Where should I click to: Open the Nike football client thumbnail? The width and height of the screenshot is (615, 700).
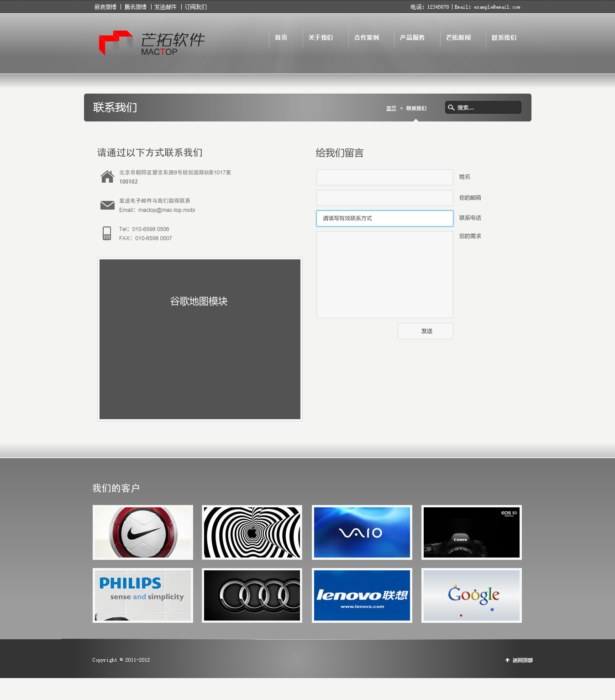coord(143,532)
